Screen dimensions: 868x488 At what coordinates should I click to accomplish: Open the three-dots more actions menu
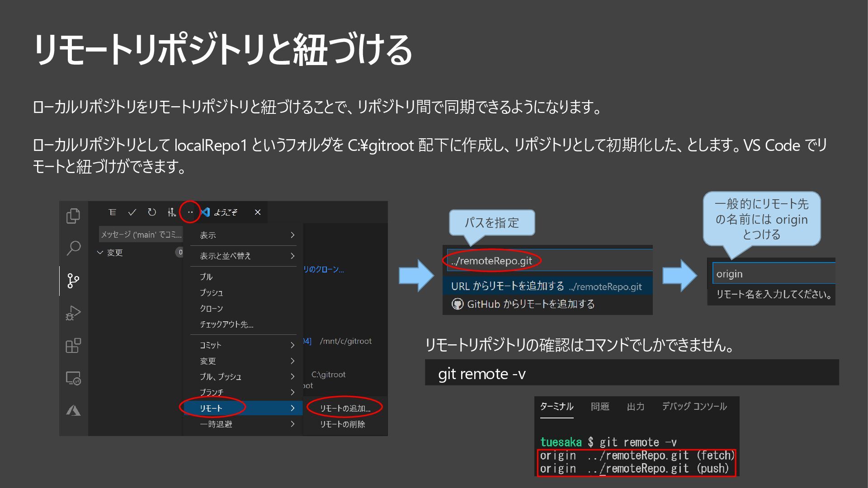190,212
